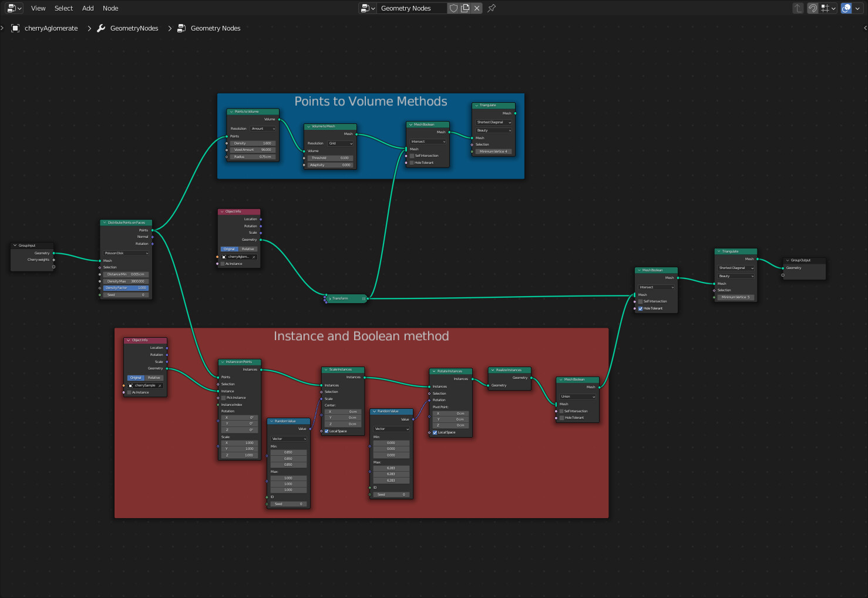Viewport: 868px width, 598px height.
Task: Click the GeometryNodes modifier breadcrumb
Action: [134, 28]
